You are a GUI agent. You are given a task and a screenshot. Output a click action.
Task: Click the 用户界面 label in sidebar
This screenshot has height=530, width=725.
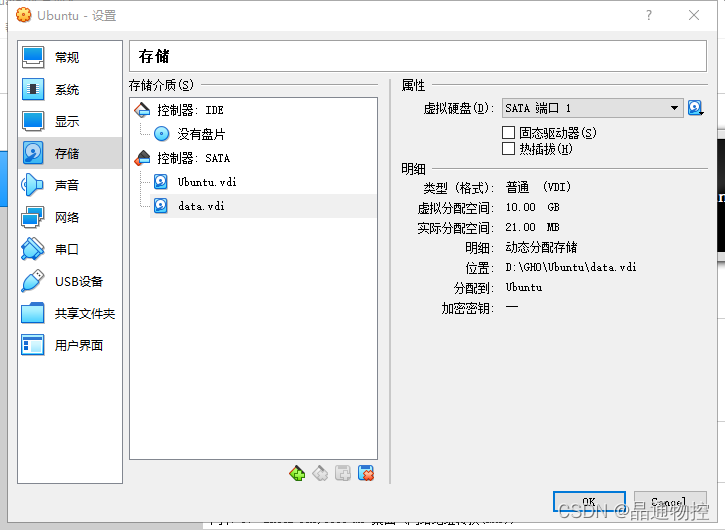click(x=79, y=345)
